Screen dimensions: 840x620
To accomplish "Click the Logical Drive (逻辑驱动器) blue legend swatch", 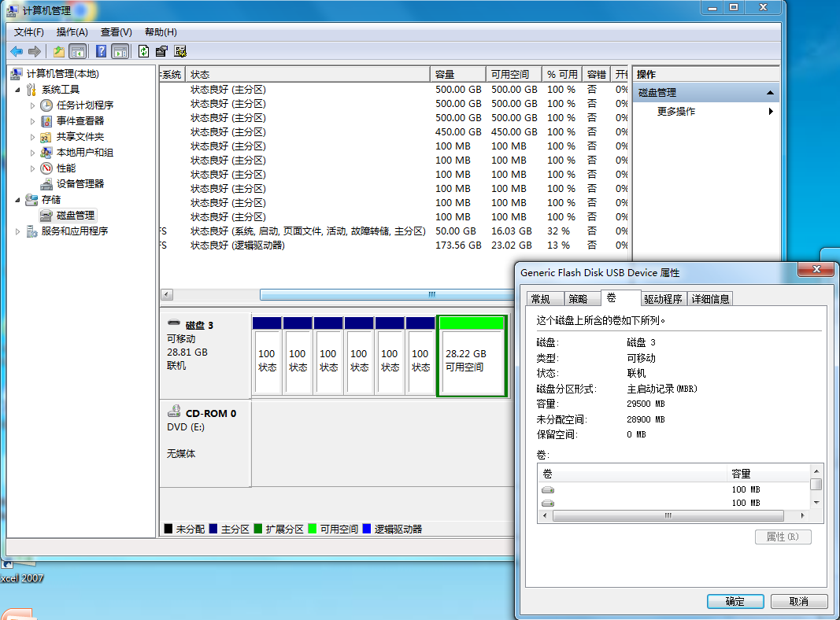I will [x=366, y=529].
